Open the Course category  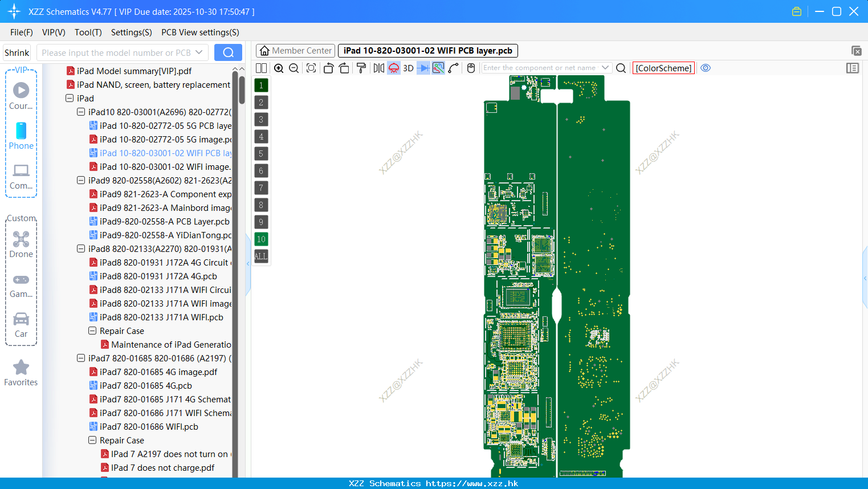[21, 96]
